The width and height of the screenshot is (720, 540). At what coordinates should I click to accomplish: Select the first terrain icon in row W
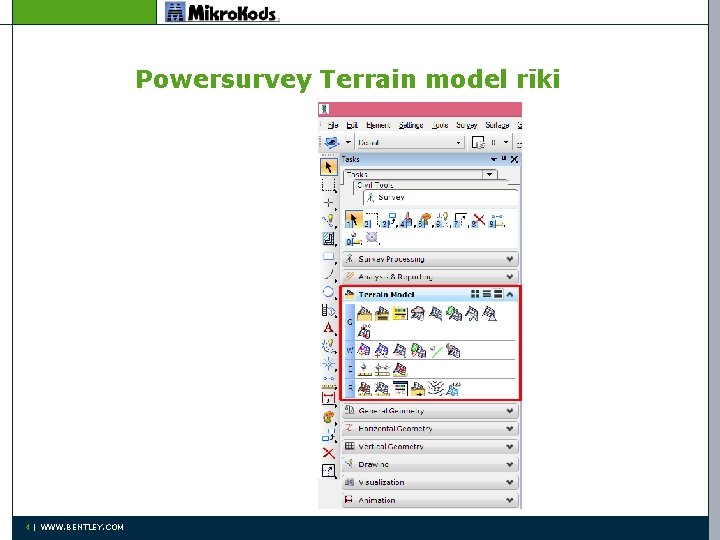click(x=364, y=351)
